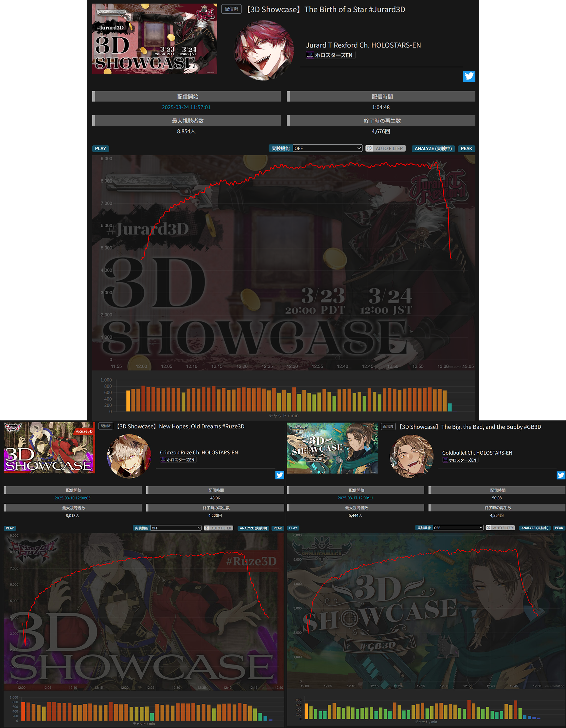Image resolution: width=566 pixels, height=728 pixels.
Task: Click Goldbullet Ch. channel name
Action: 477,453
